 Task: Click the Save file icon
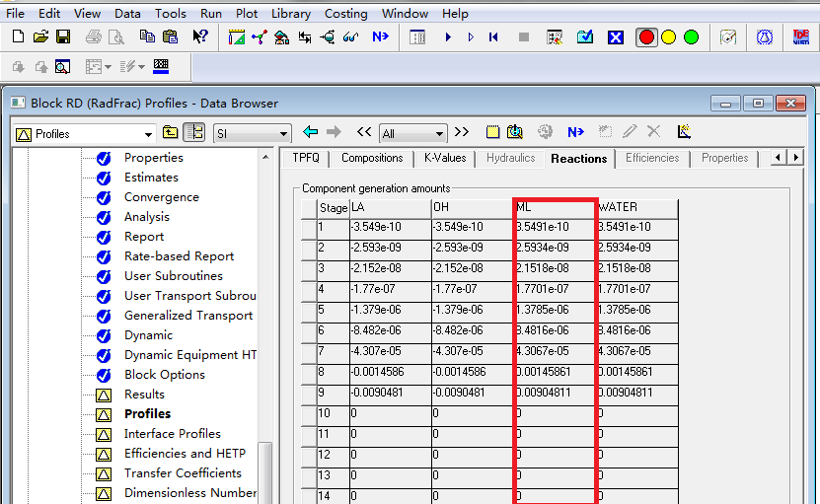(63, 37)
